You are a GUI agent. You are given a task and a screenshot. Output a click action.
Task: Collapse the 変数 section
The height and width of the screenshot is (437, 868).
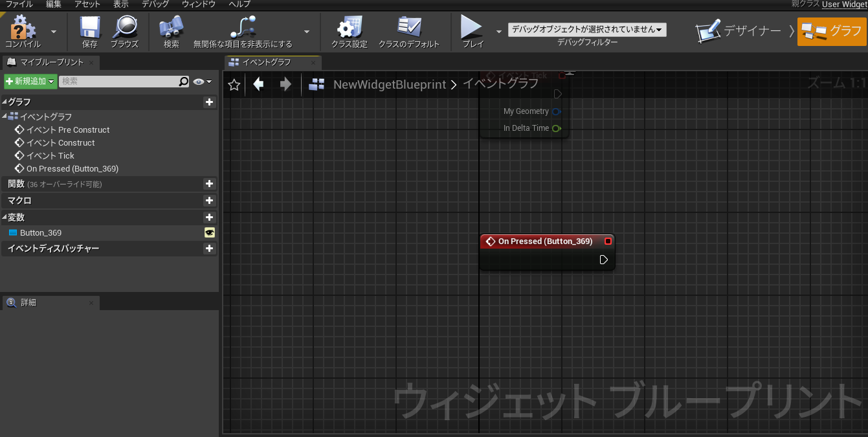5,218
